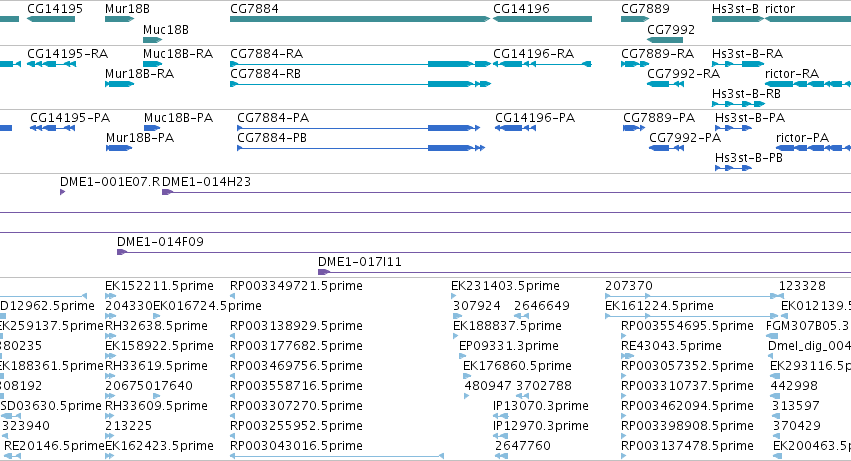Screen dimensions: 851x461
Task: Click the RE43043.5prime EST label
Action: point(671,346)
